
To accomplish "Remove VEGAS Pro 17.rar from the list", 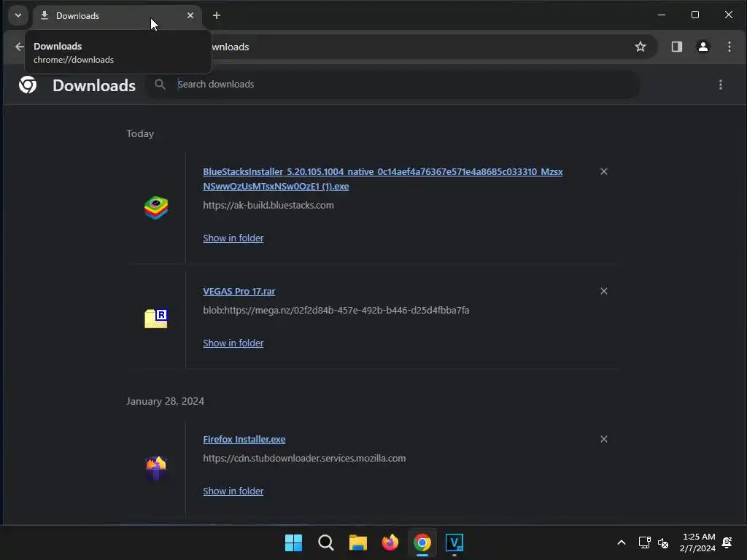I will point(603,291).
